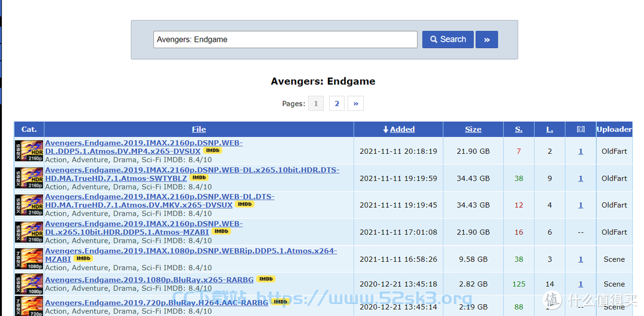The image size is (644, 316).
Task: Open comments link on 19:19:45 row
Action: pyautogui.click(x=580, y=205)
